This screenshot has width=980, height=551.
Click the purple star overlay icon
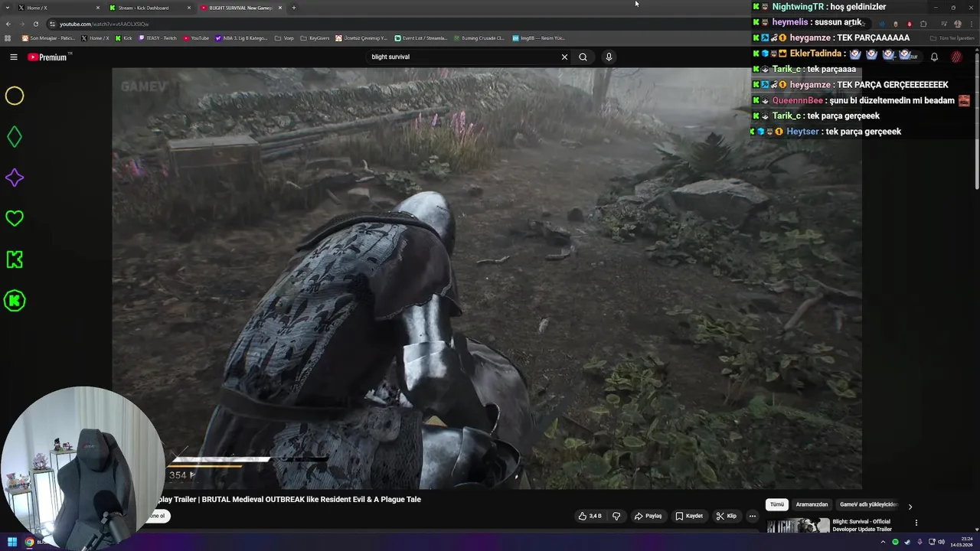coord(15,178)
